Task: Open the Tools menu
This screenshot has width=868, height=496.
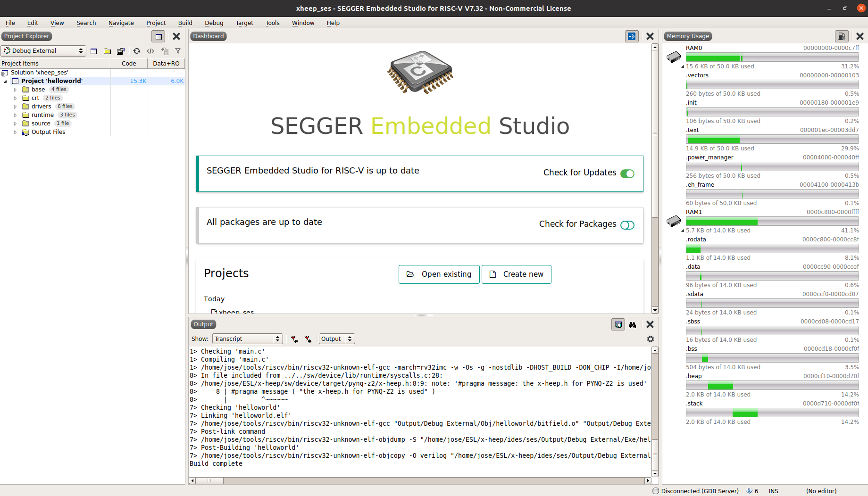Action: [x=272, y=23]
